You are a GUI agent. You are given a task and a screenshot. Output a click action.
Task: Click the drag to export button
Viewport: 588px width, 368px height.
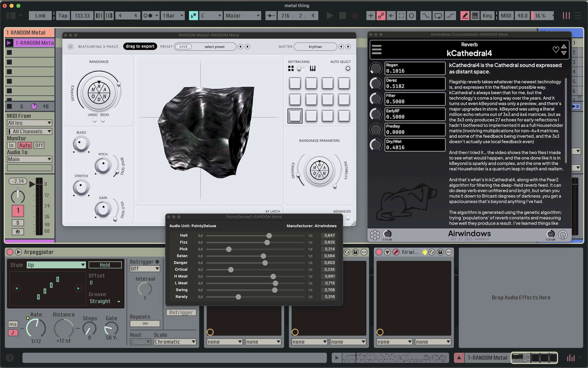click(140, 46)
